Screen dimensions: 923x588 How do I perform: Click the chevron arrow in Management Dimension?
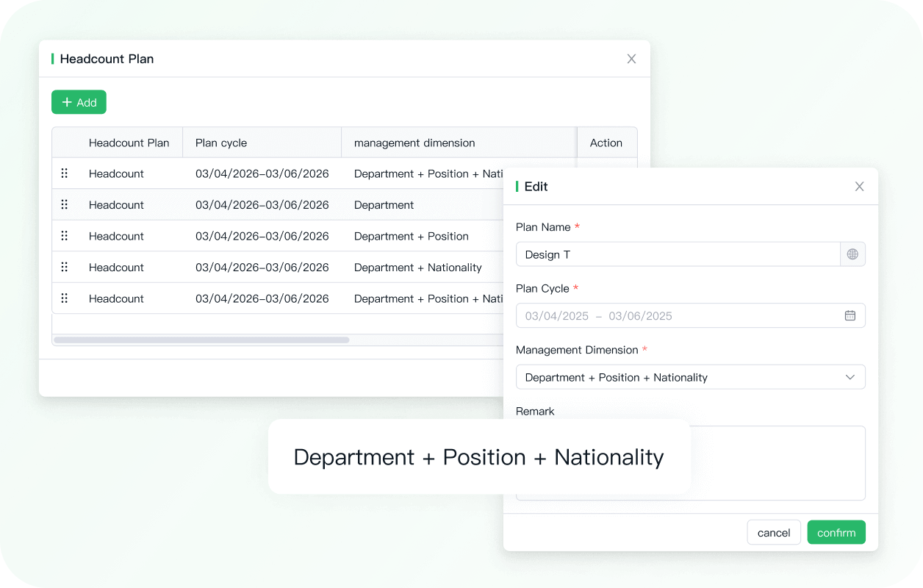click(x=850, y=377)
